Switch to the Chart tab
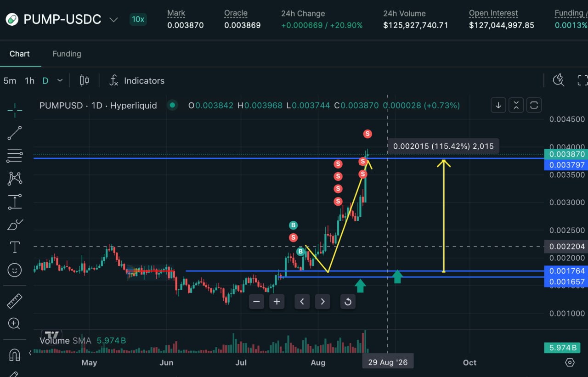This screenshot has width=588, height=377. coord(20,54)
